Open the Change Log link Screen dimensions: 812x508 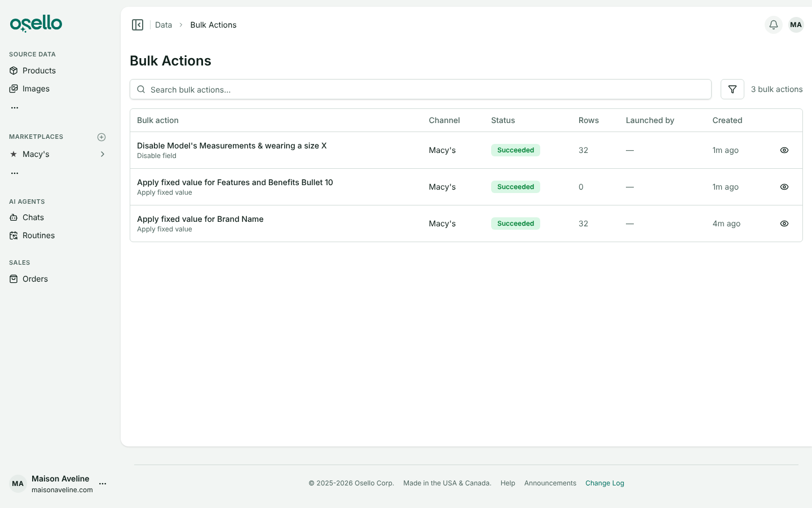pos(604,483)
